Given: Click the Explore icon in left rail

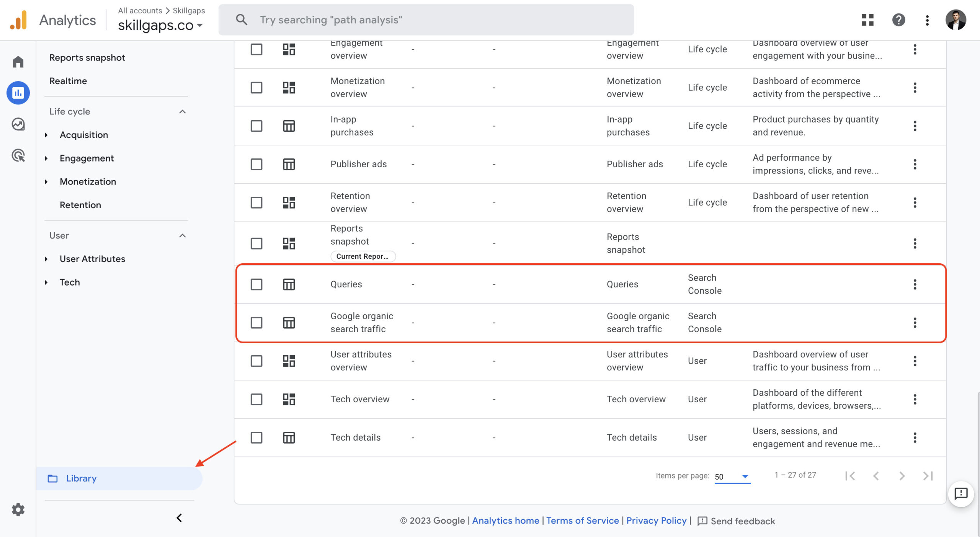Looking at the screenshot, I should [18, 124].
